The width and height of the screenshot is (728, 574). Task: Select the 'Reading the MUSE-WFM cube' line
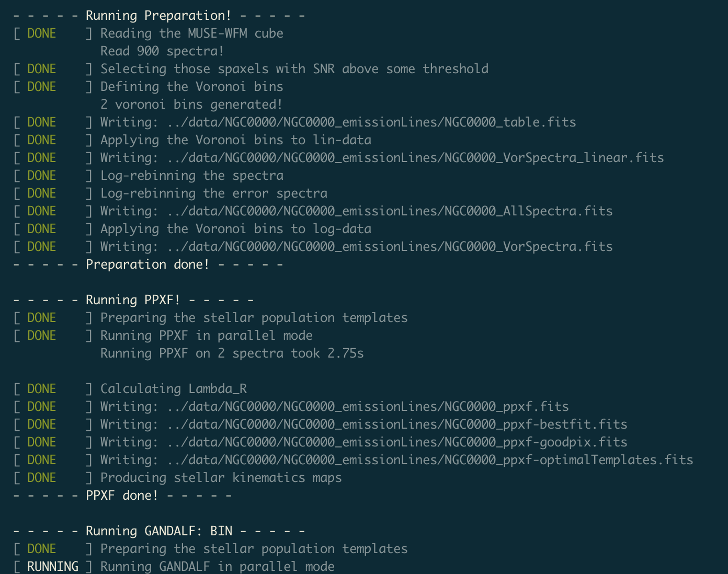coord(192,33)
